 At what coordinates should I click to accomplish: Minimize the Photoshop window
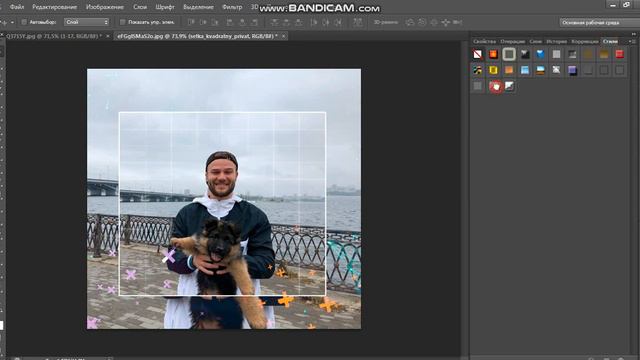(613, 5)
